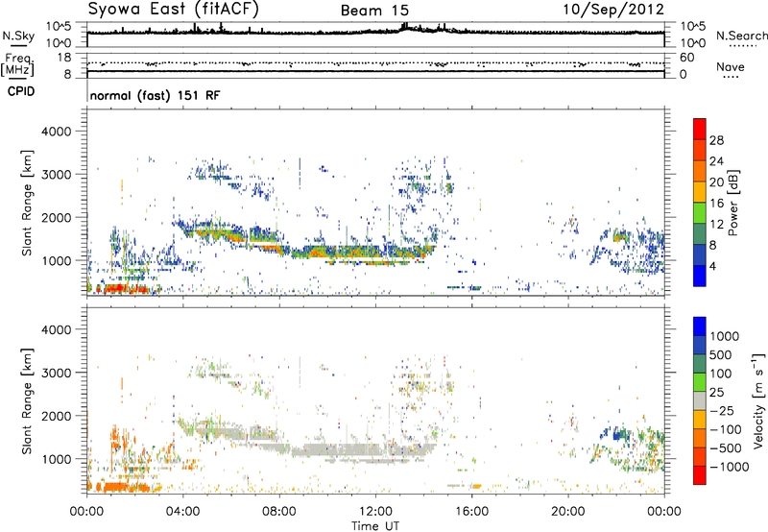This screenshot has height=532, width=768.
Task: Click the "normal (fast) 151 RF" mode text
Action: 155,95
